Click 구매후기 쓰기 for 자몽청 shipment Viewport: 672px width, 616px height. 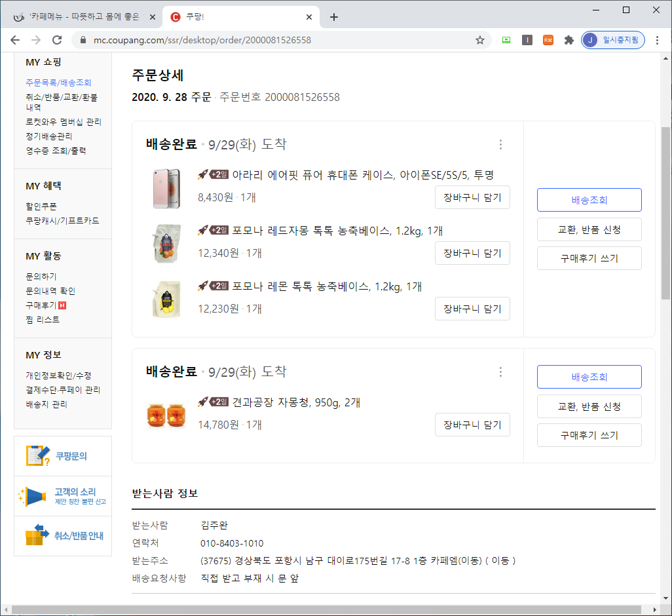(x=589, y=435)
